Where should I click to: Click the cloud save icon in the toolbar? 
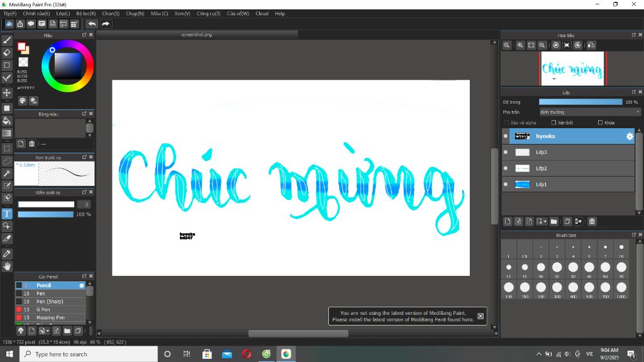(9, 24)
